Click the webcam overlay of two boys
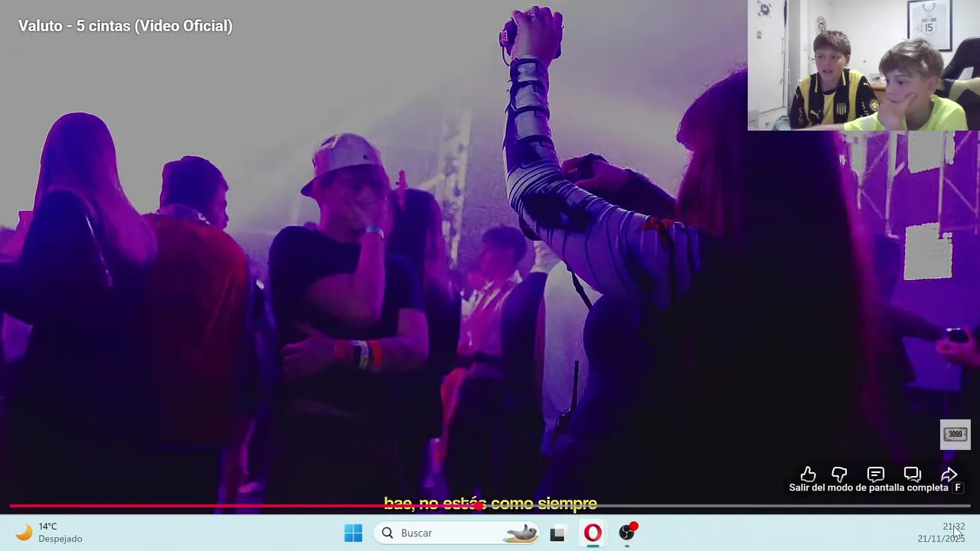This screenshot has height=551, width=980. (x=864, y=65)
